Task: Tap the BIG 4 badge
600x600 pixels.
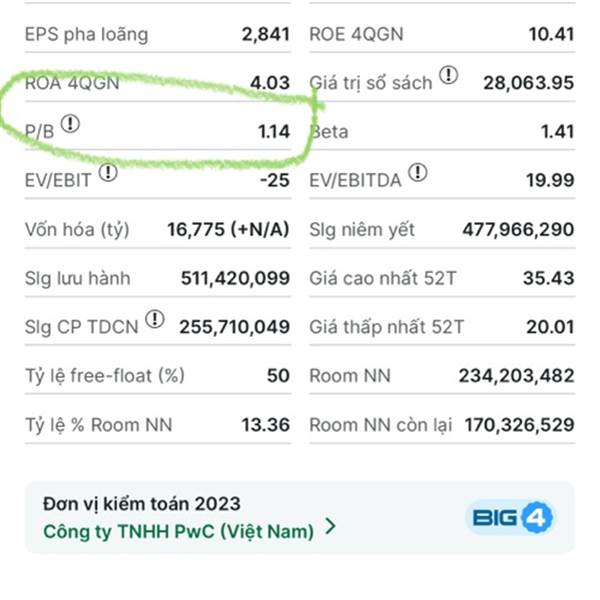Action: click(510, 517)
